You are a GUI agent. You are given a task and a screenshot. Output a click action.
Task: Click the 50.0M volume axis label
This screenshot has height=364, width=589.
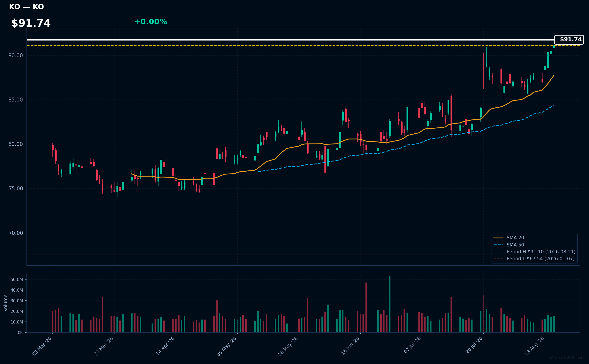(17, 280)
